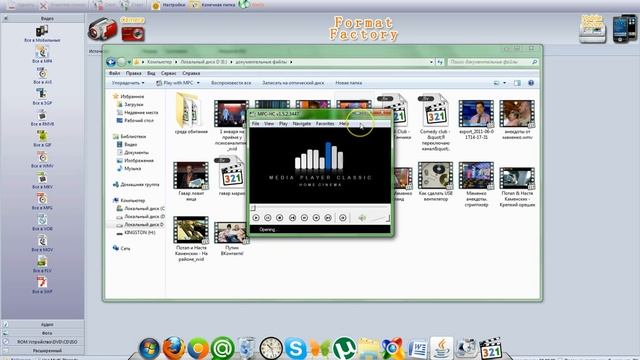Select 'Музыка' library in navigation pane
This screenshot has height=360, width=640.
click(129, 168)
